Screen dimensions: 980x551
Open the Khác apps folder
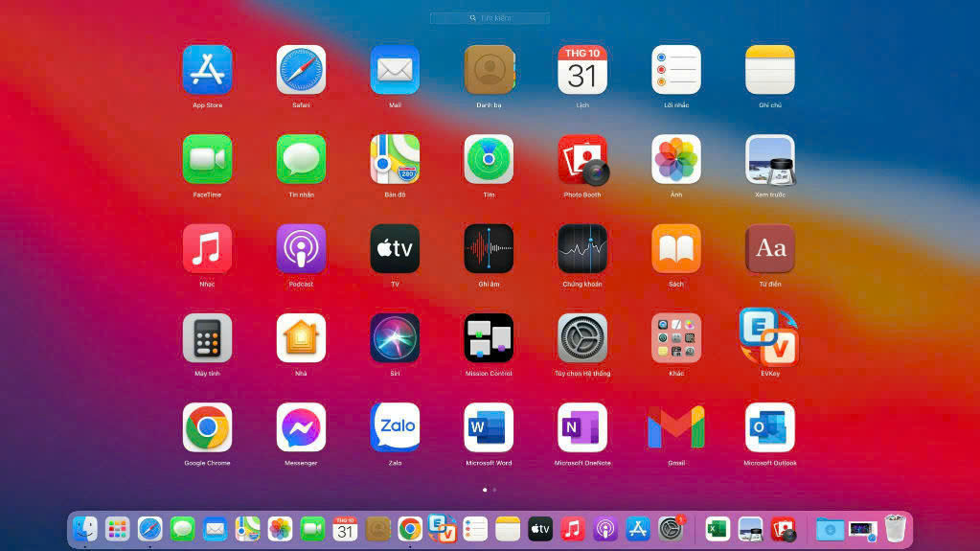click(676, 337)
